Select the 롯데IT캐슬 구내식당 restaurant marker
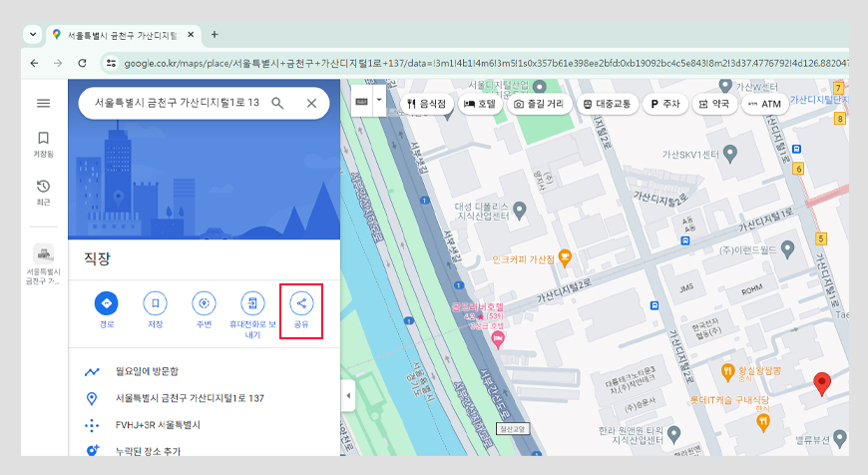The height and width of the screenshot is (475, 868). pos(763,422)
